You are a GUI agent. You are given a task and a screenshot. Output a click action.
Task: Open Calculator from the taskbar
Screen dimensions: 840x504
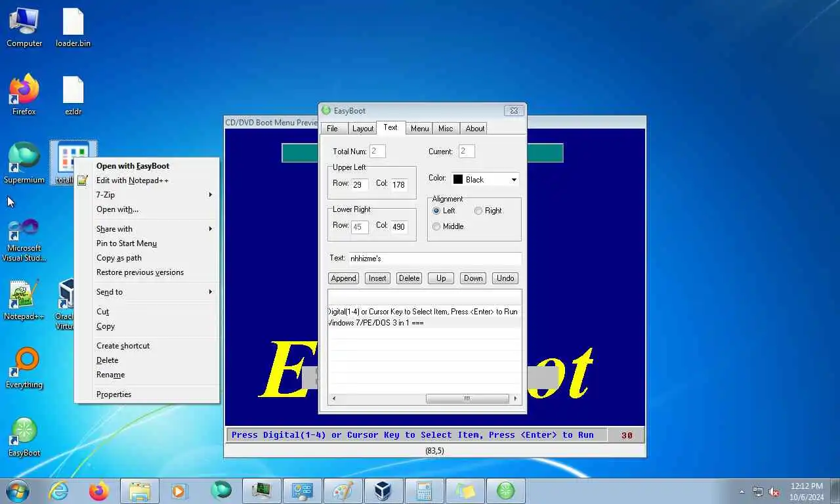pyautogui.click(x=425, y=491)
